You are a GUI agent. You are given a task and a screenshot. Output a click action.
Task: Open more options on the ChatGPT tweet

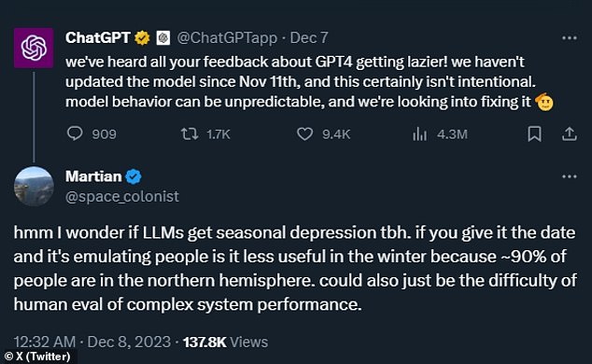click(x=570, y=37)
